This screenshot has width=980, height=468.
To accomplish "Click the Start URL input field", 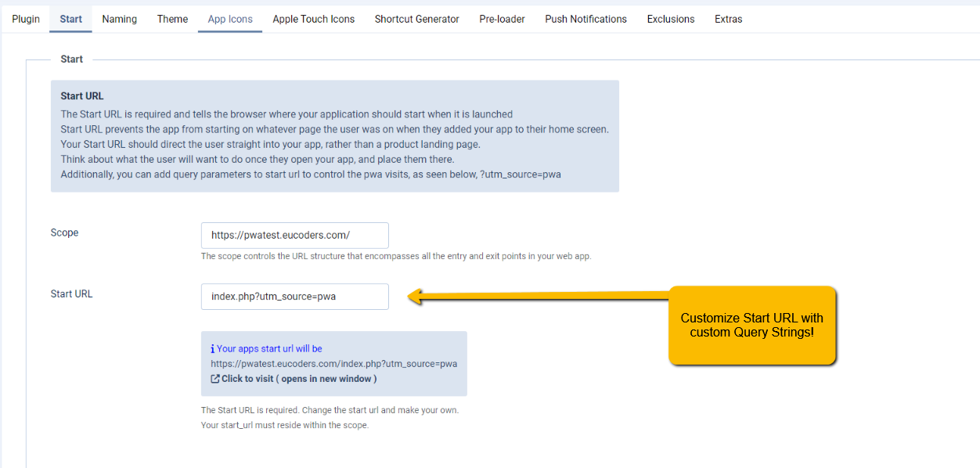I will [295, 297].
